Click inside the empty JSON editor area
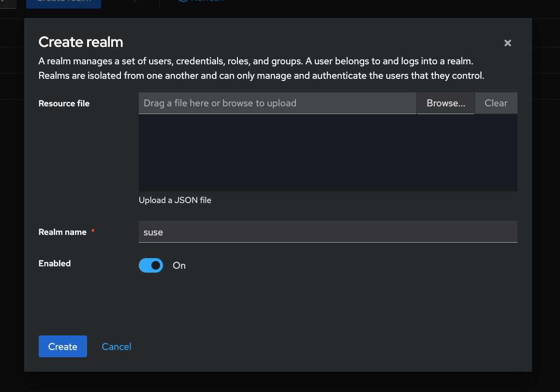This screenshot has width=560, height=392. (x=328, y=153)
